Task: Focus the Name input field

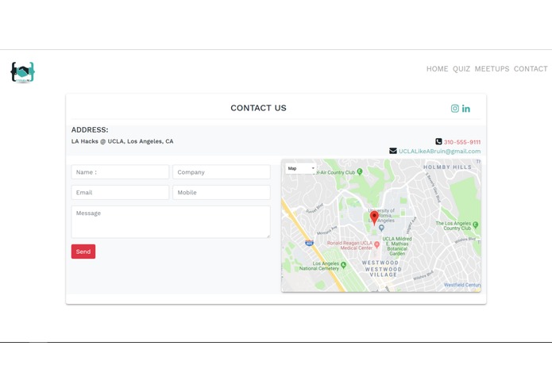Action: tap(120, 172)
